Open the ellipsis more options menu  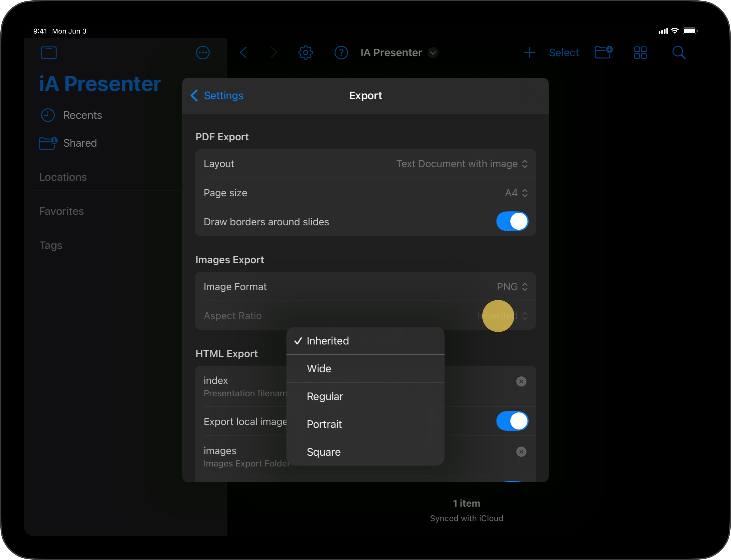(203, 53)
